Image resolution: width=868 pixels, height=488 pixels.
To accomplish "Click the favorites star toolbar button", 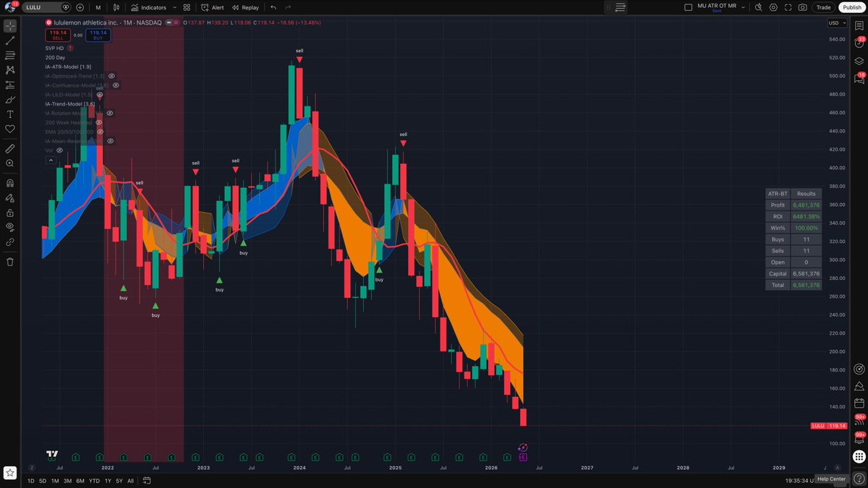I will [x=10, y=472].
